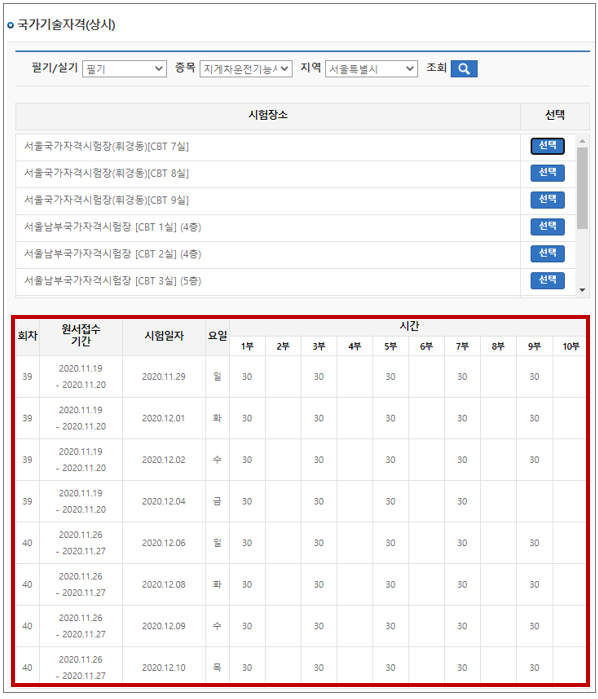Screen dimensions: 598x699
Task: Click exam date 2020.12.10
Action: tap(164, 667)
